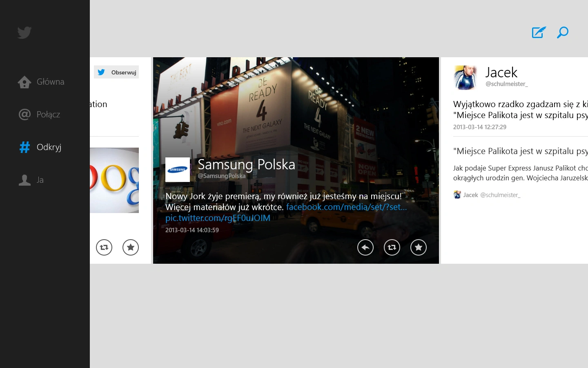Image resolution: width=588 pixels, height=368 pixels.
Task: Open the Ja tab
Action: (x=40, y=180)
